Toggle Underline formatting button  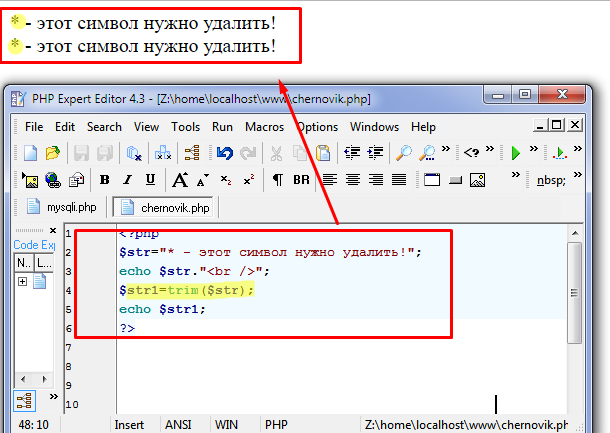150,180
